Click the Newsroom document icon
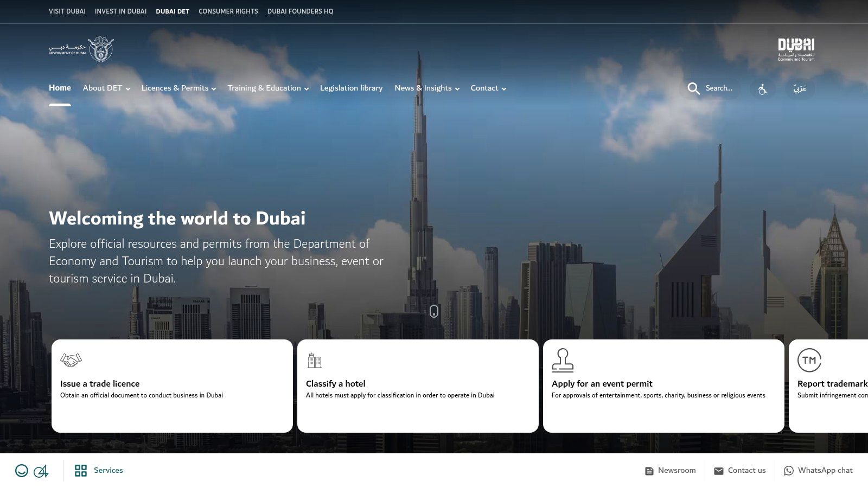The image size is (868, 488). tap(649, 471)
